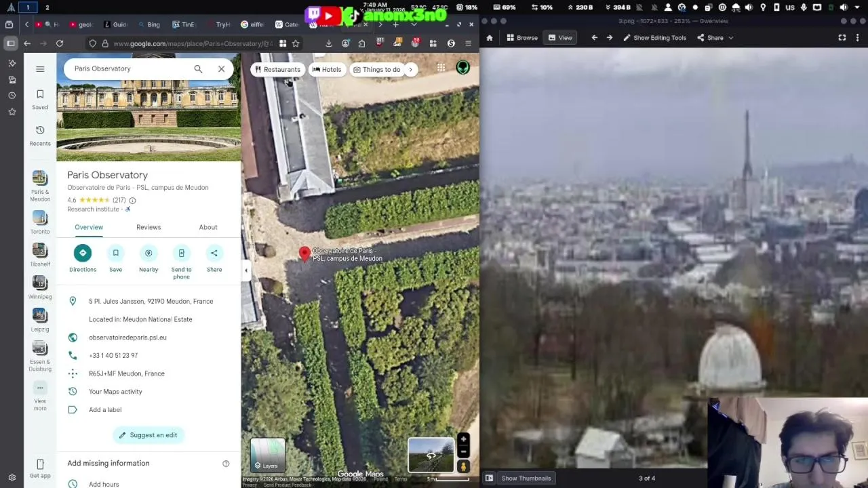The image size is (868, 488).
Task: Open the browser application menu
Action: click(x=468, y=43)
